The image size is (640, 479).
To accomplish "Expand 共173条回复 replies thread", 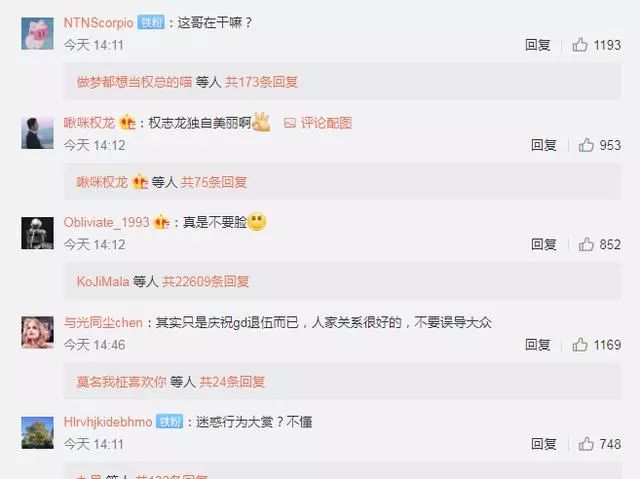I will (261, 82).
